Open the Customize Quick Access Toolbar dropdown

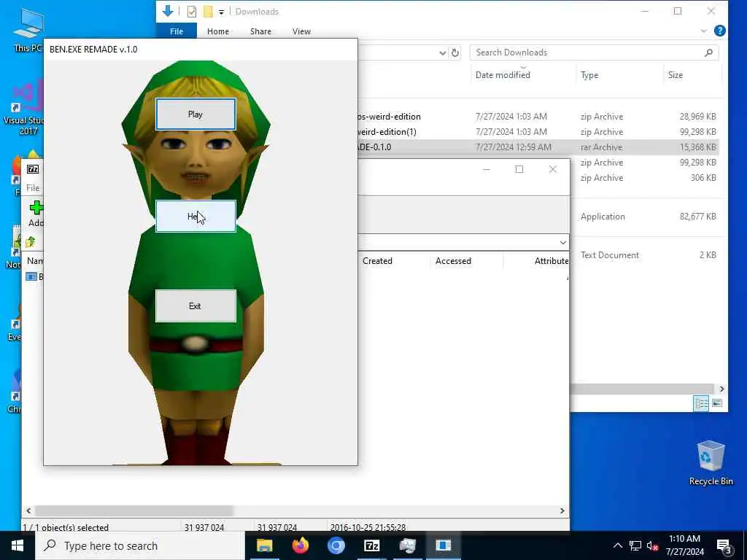222,12
